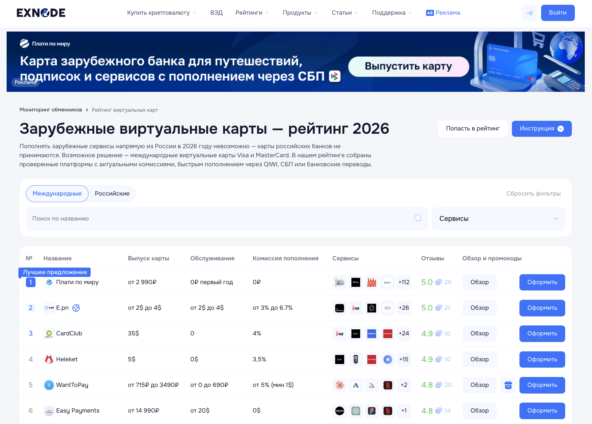Click the Netflix icon in WantToPay row

(388, 385)
